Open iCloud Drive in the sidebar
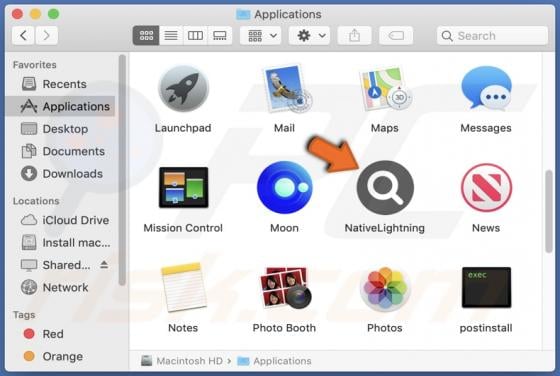The image size is (560, 376). tap(61, 220)
